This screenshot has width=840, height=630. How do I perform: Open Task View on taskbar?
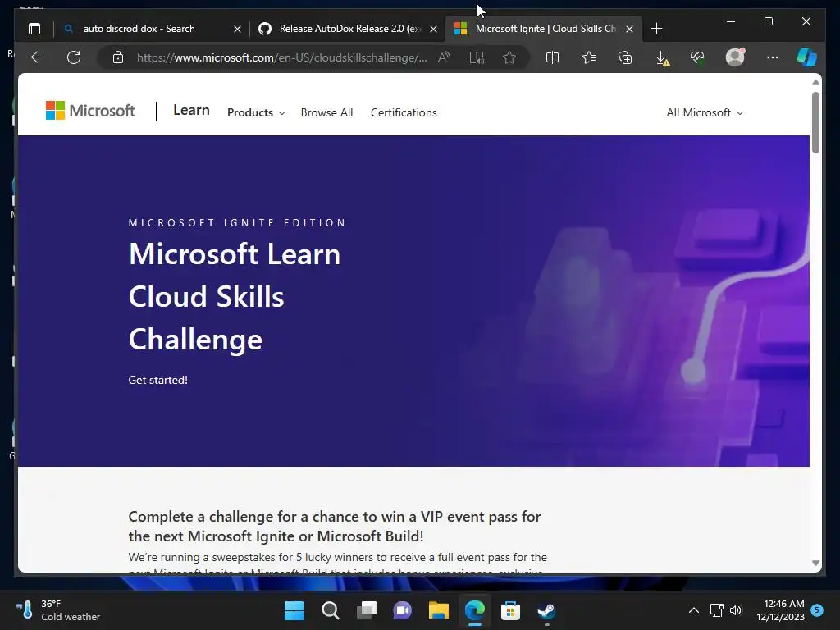[367, 610]
